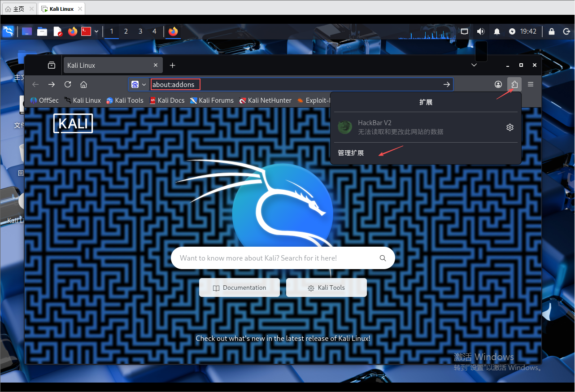The width and height of the screenshot is (575, 392).
Task: Open the Firefox account icon
Action: tap(498, 84)
